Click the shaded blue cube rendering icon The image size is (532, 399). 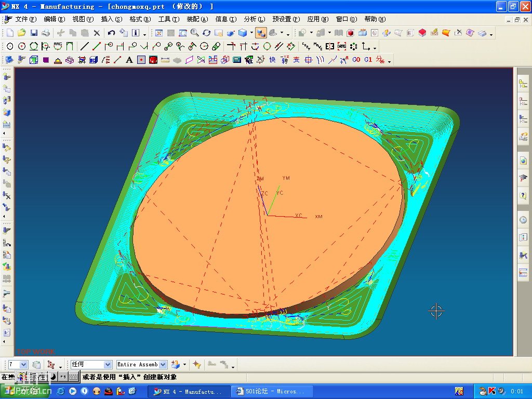tap(243, 33)
